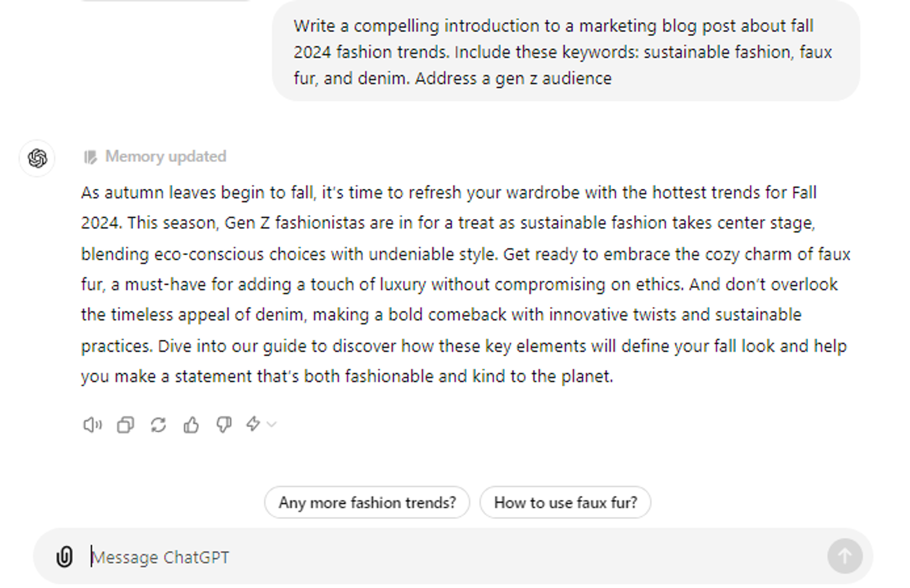910x588 pixels.
Task: Click 'Gen Z fashionistas' in the reply text
Action: click(x=294, y=223)
